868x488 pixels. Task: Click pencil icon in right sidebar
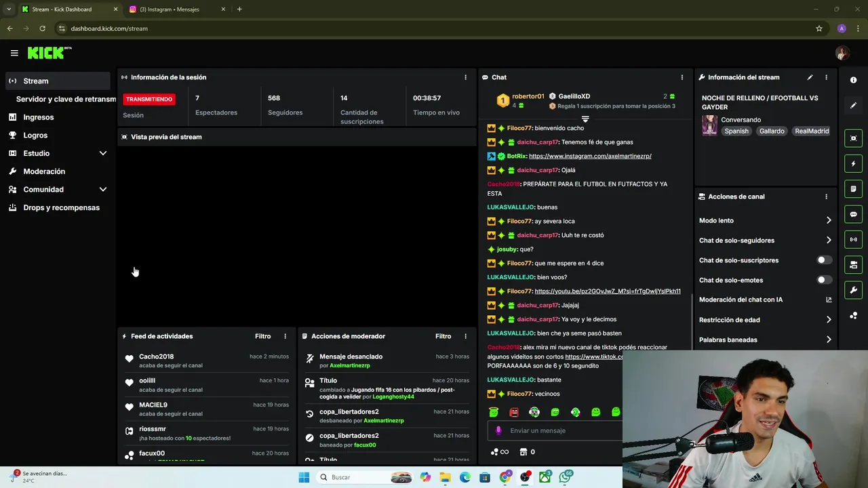pos(853,105)
